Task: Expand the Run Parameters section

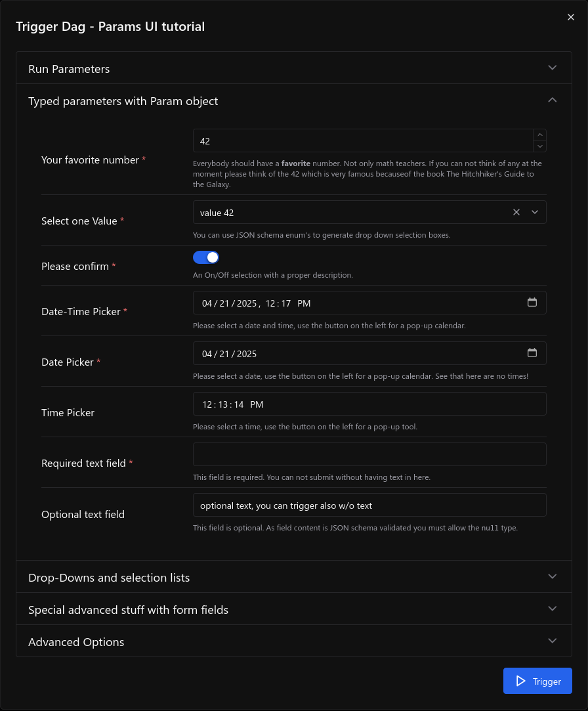Action: pos(293,68)
